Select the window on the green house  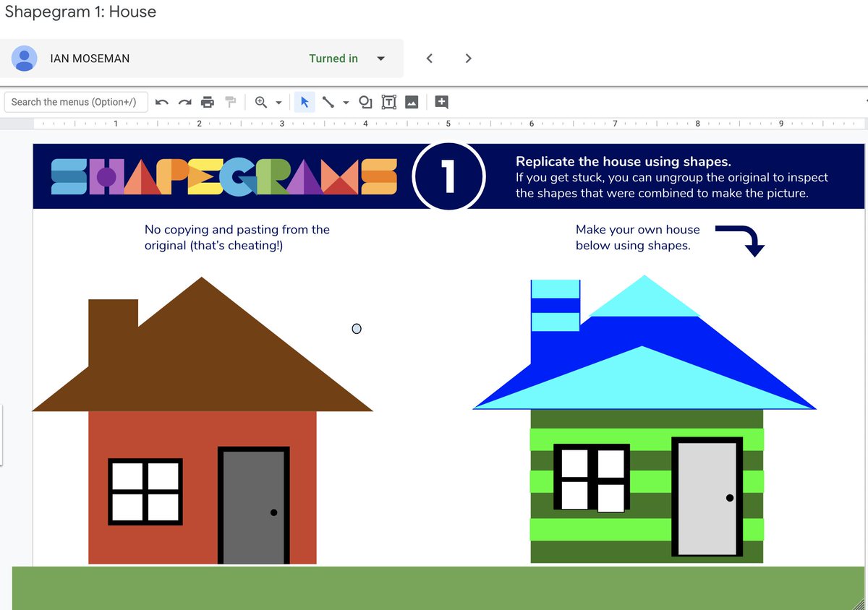[591, 477]
